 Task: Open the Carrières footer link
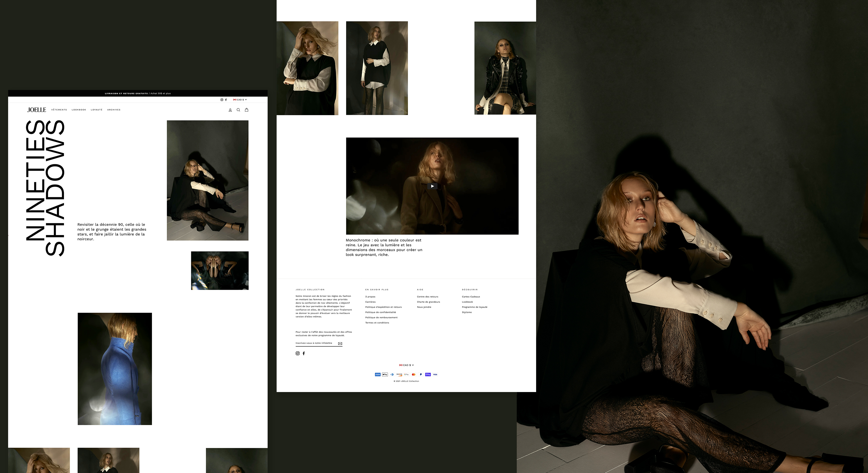370,302
